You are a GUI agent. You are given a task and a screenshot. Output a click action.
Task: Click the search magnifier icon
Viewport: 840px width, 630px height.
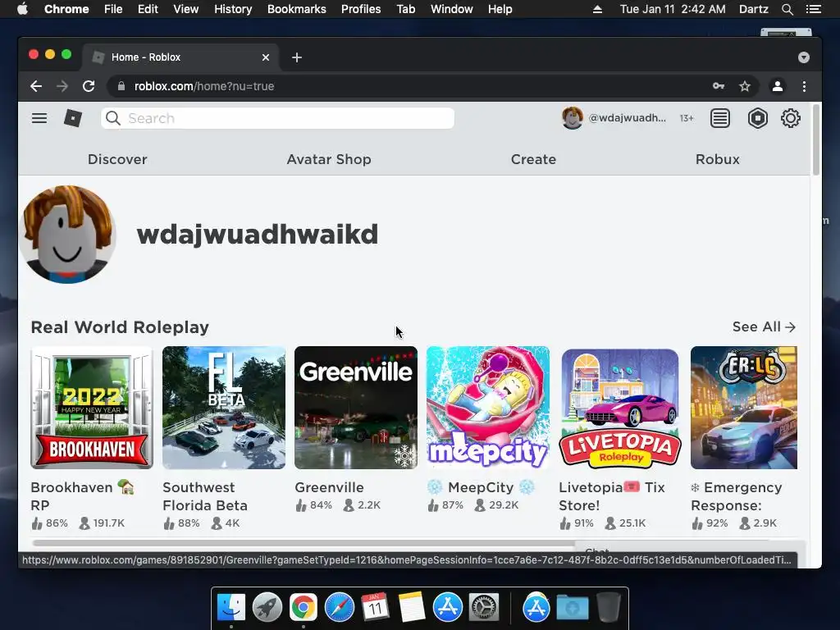click(x=113, y=118)
